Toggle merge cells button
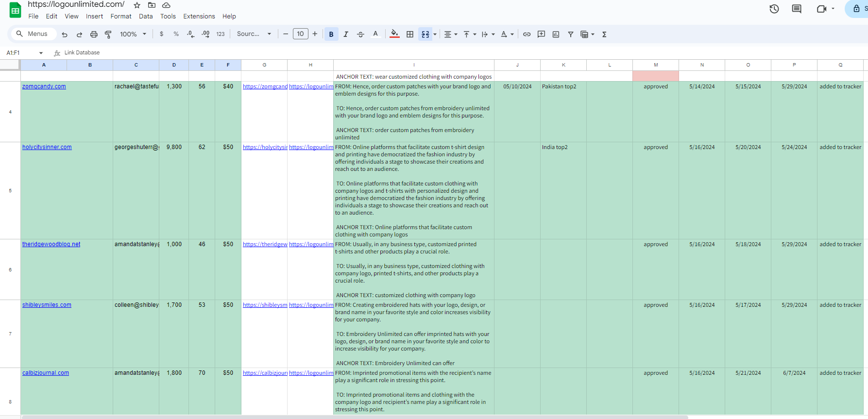 (x=425, y=34)
